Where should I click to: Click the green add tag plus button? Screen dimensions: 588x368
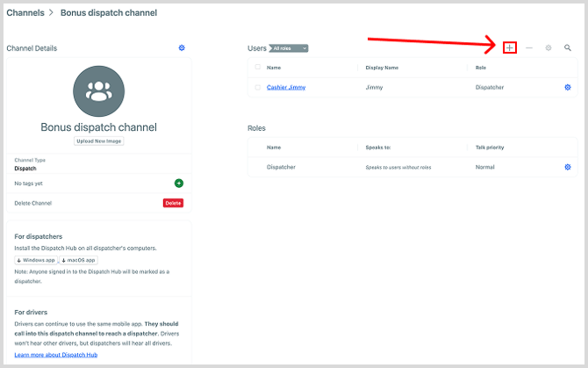tap(179, 183)
